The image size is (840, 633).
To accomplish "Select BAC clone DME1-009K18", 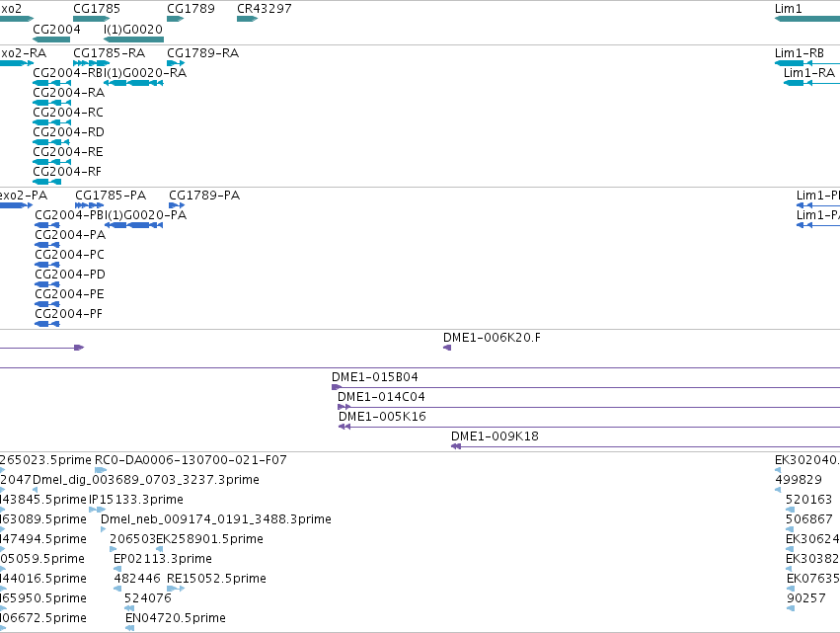I will tap(646, 447).
